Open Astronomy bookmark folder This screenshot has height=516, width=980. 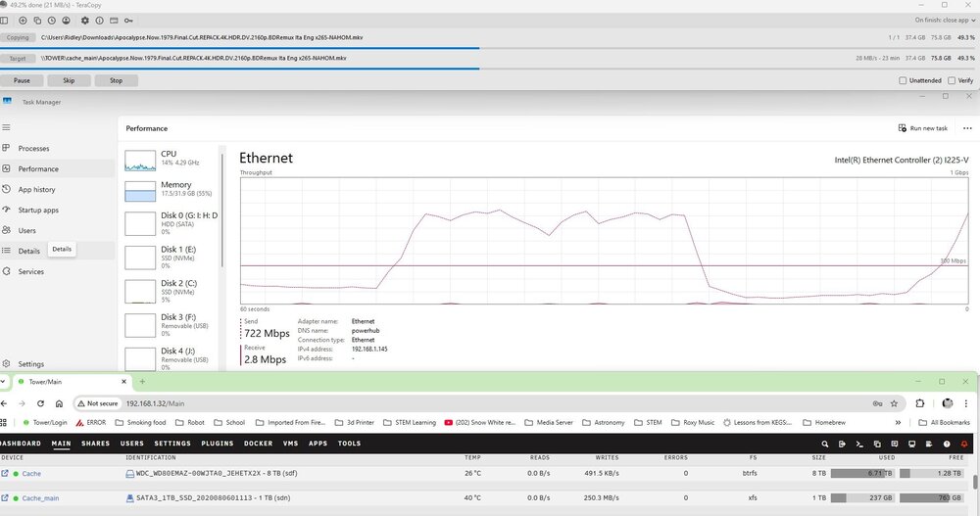click(603, 423)
